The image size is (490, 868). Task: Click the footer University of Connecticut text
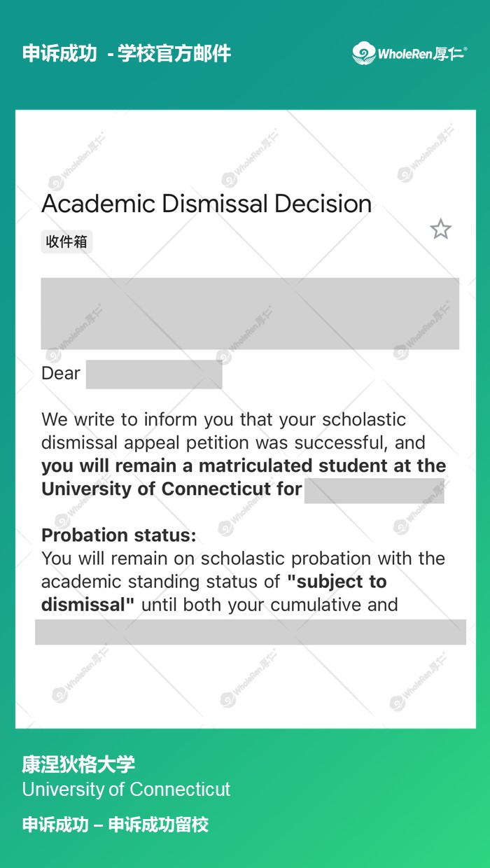(x=126, y=790)
